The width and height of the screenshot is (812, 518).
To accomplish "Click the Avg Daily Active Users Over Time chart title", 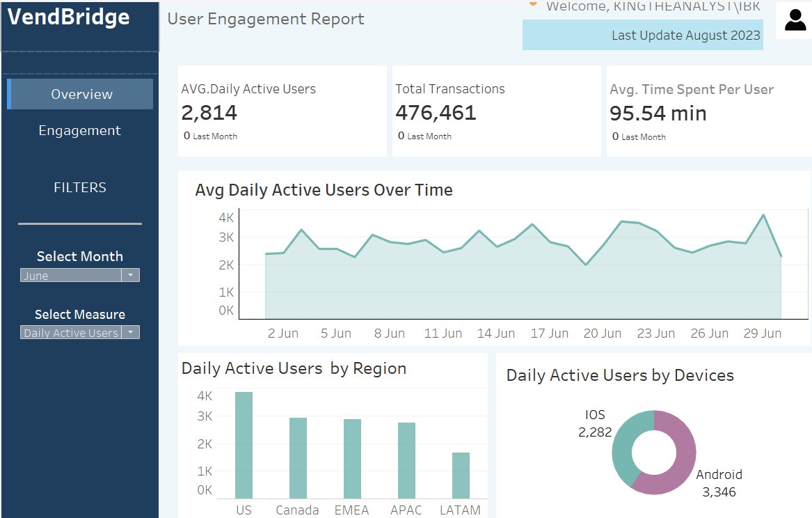I will [323, 189].
